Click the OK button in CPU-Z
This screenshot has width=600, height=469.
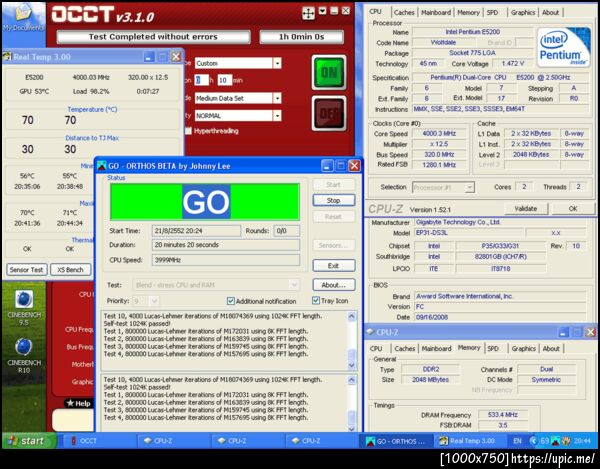[x=572, y=208]
